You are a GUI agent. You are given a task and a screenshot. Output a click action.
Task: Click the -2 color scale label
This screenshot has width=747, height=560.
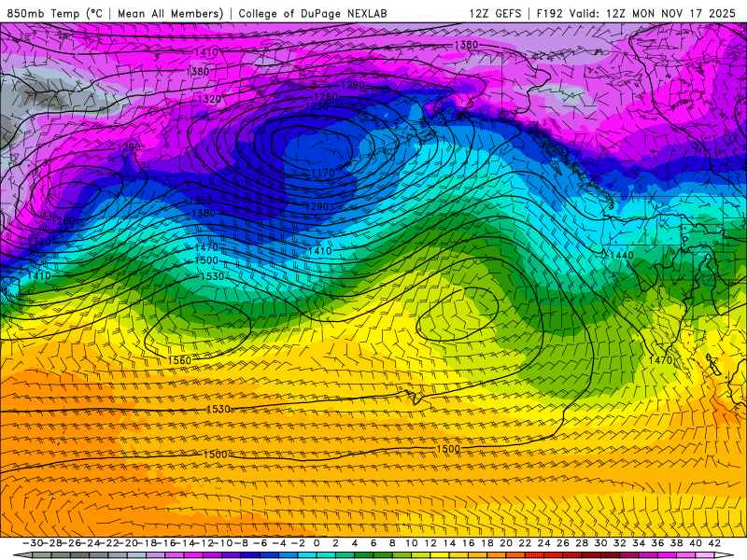[x=298, y=543]
